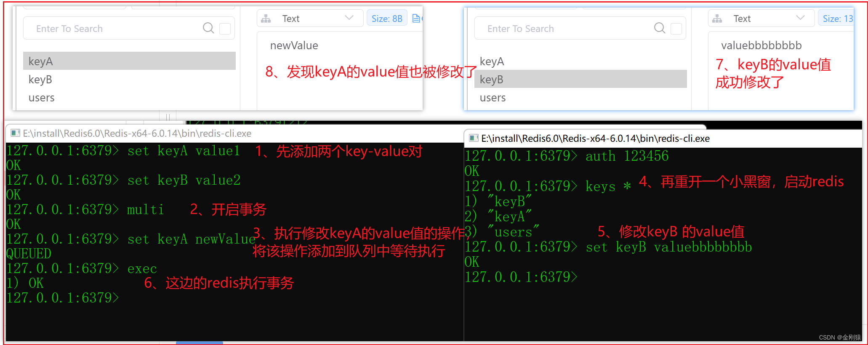Screen dimensions: 868x345
Task: Click 'set keyA value1' command line
Action: [x=123, y=151]
